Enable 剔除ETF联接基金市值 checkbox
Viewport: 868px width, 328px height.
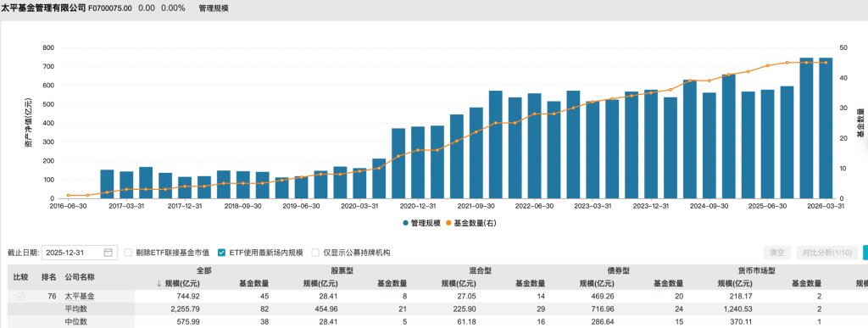[x=128, y=253]
